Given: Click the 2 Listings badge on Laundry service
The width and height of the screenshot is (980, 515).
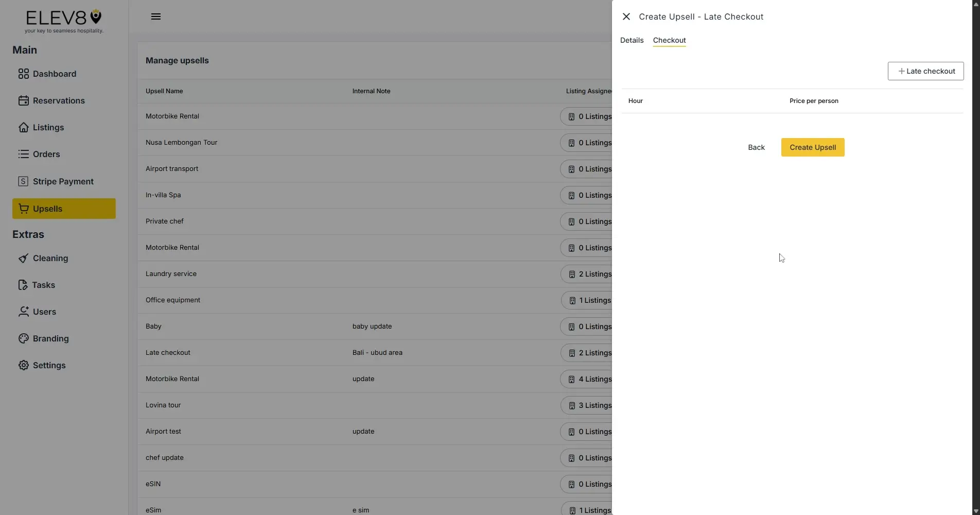Looking at the screenshot, I should tap(590, 274).
